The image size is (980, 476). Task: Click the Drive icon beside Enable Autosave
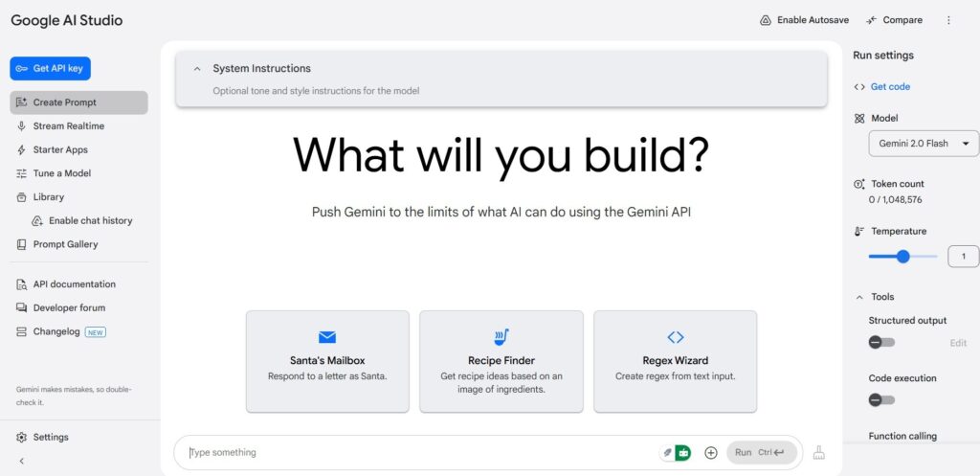(x=765, y=21)
